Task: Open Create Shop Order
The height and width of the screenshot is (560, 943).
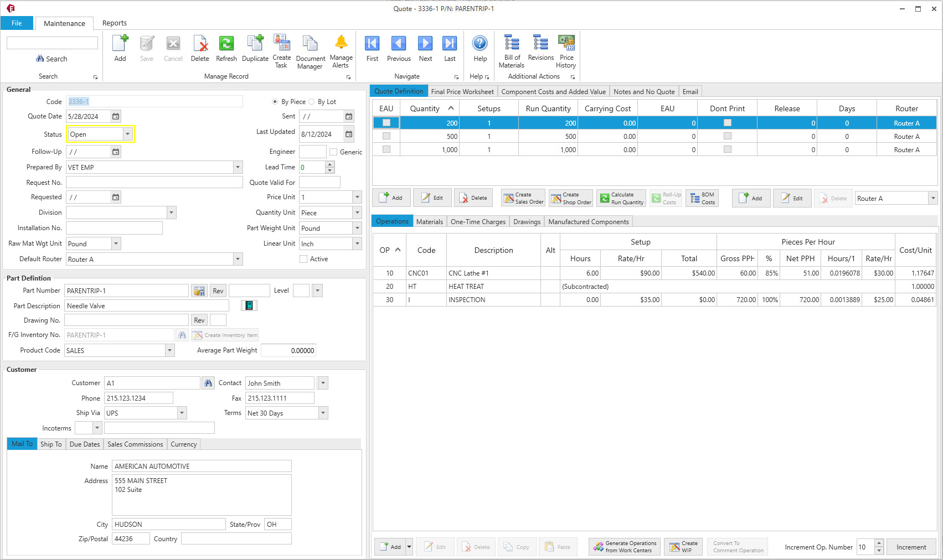Action: coord(570,198)
